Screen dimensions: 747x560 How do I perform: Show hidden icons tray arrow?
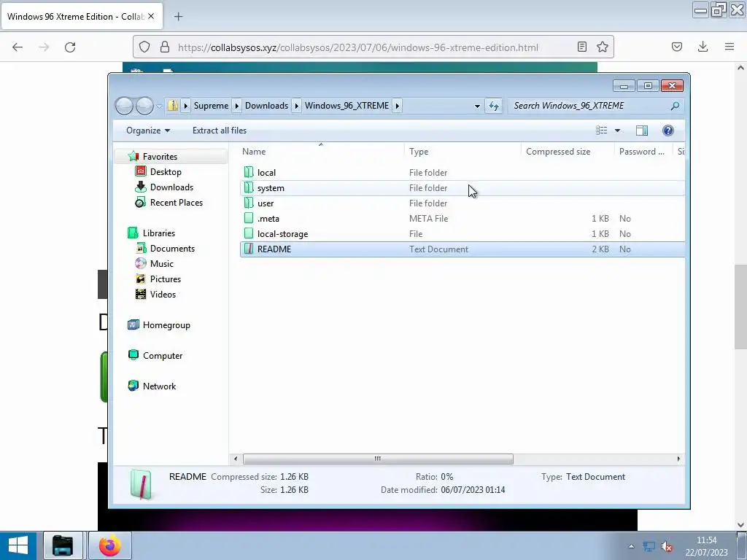[631, 546]
